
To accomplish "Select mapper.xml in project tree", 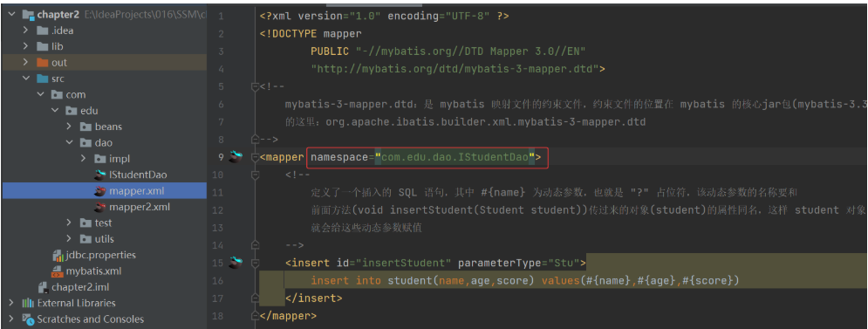I will [x=137, y=191].
